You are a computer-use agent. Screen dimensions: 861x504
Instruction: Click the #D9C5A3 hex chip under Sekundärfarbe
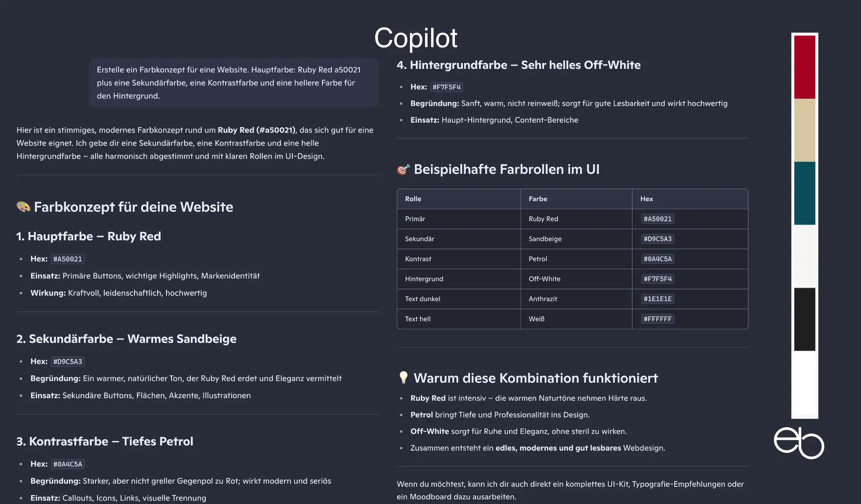pos(68,362)
